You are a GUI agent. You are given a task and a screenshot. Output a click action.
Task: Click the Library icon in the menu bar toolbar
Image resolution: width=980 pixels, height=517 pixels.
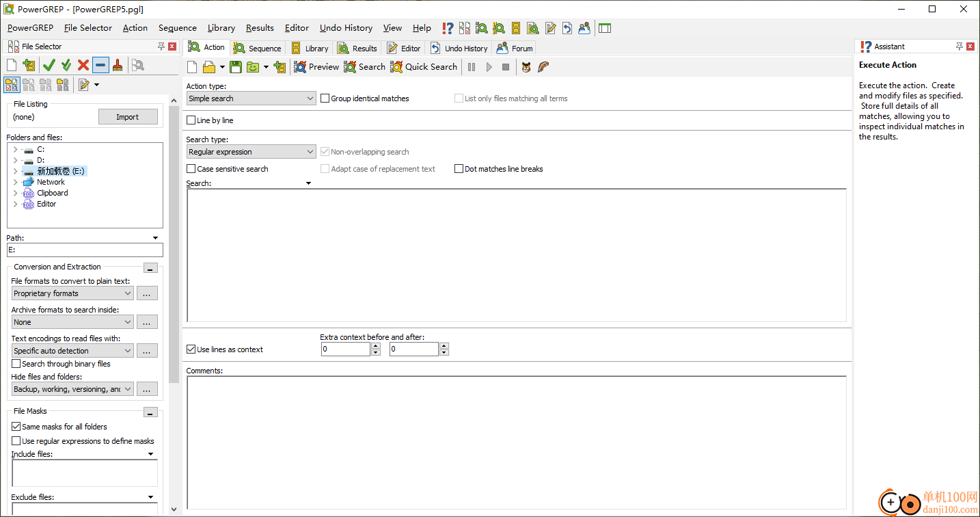click(516, 28)
